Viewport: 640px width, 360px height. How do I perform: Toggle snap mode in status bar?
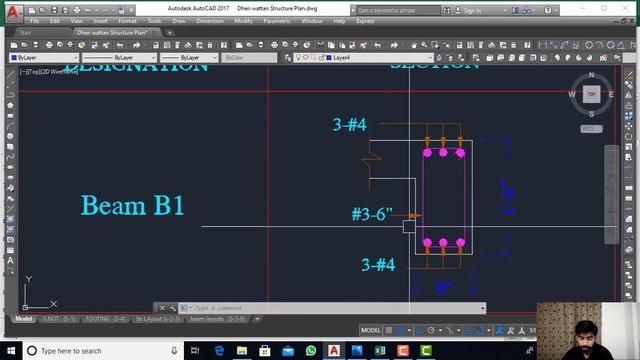(x=401, y=330)
